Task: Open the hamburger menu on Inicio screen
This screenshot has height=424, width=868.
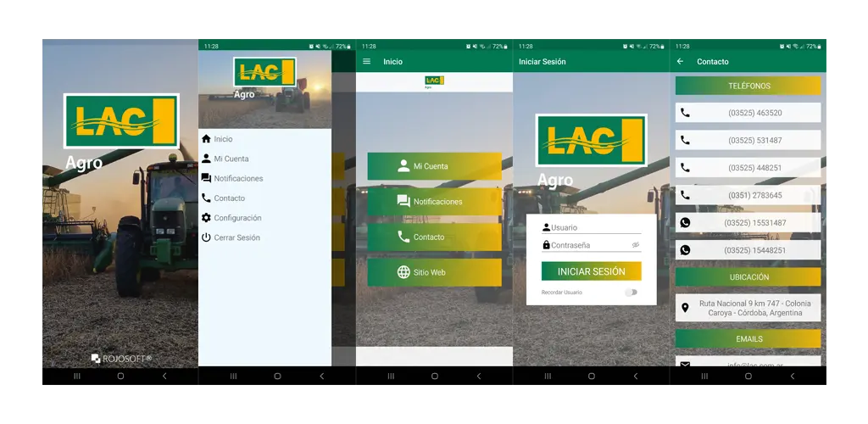Action: click(x=366, y=61)
